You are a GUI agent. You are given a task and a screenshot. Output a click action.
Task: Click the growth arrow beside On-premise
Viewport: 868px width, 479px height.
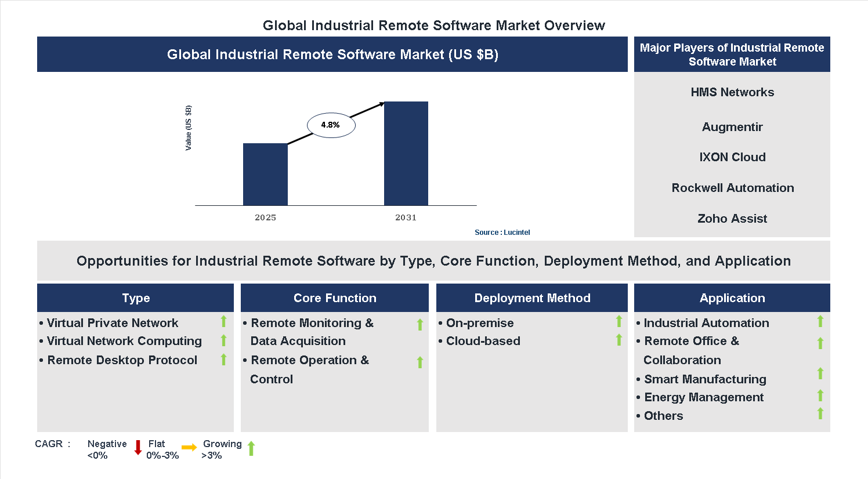(x=619, y=321)
